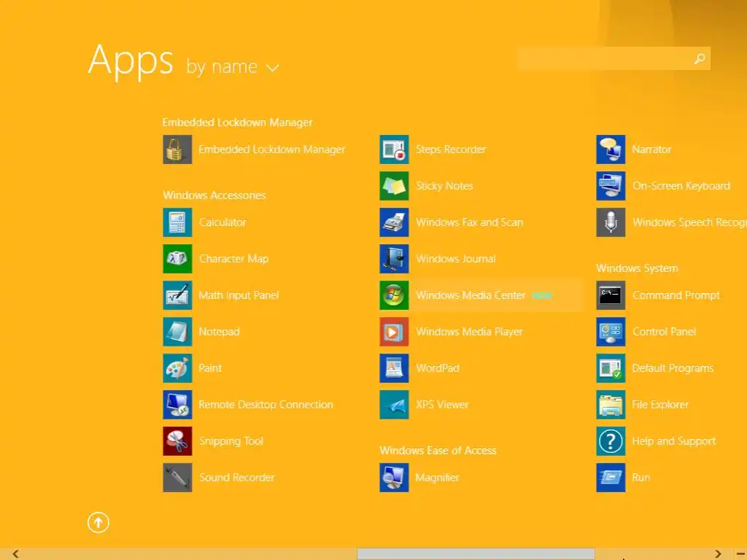Launch Steps Recorder icon
This screenshot has width=747, height=560.
tap(394, 149)
